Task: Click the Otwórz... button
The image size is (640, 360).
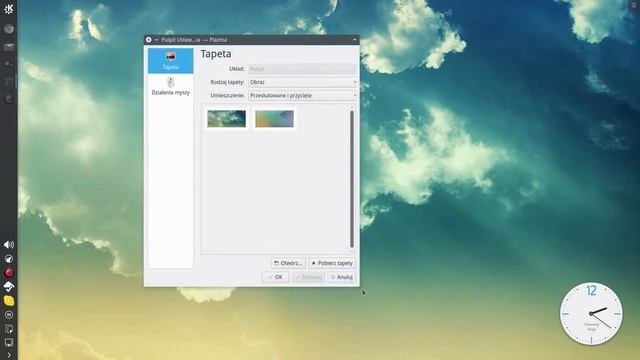Action: click(288, 263)
